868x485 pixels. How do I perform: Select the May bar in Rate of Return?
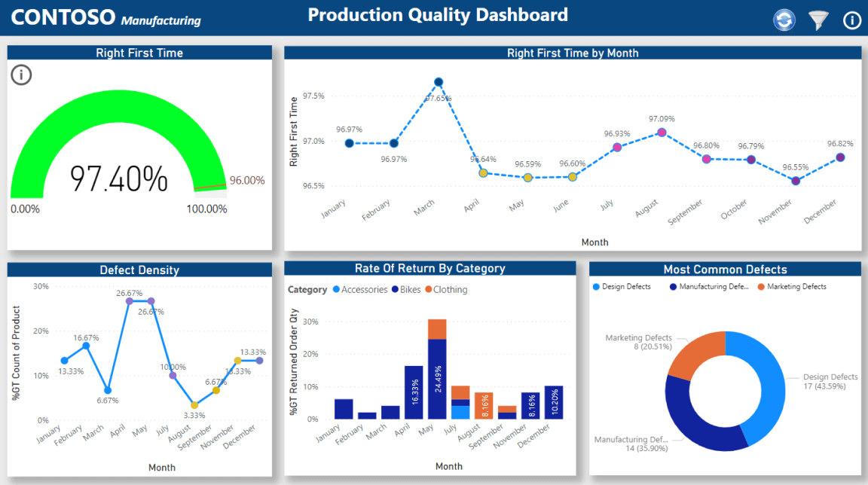[437, 377]
